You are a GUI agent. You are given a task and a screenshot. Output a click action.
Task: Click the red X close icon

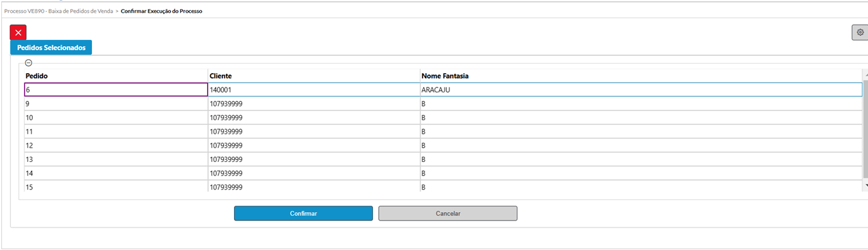coord(18,32)
